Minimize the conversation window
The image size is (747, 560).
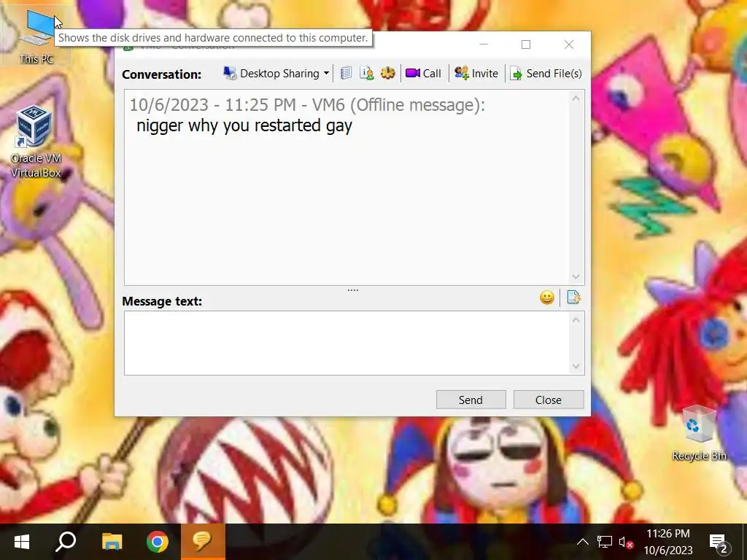(x=484, y=44)
